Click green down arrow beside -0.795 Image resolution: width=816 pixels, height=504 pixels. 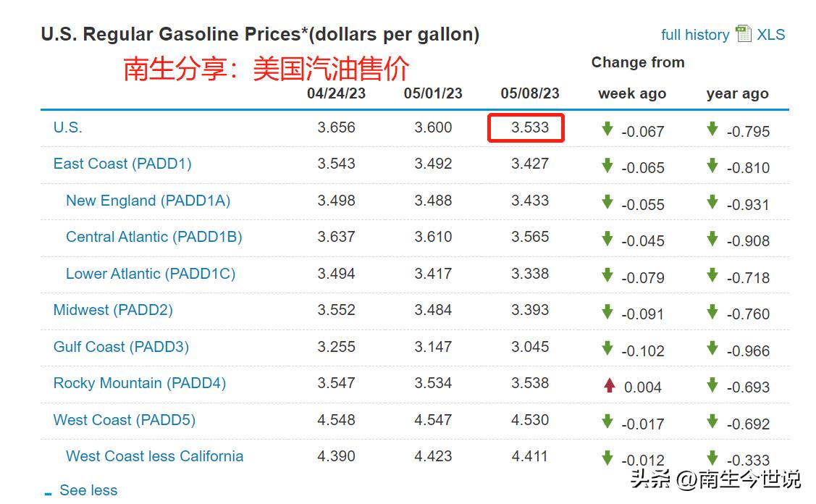pos(712,129)
